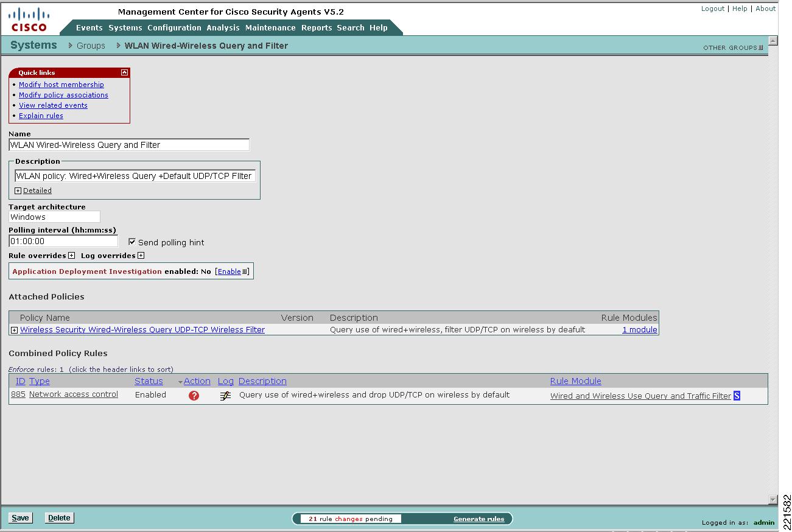Open the Events menu
The width and height of the screenshot is (792, 532).
tap(89, 27)
